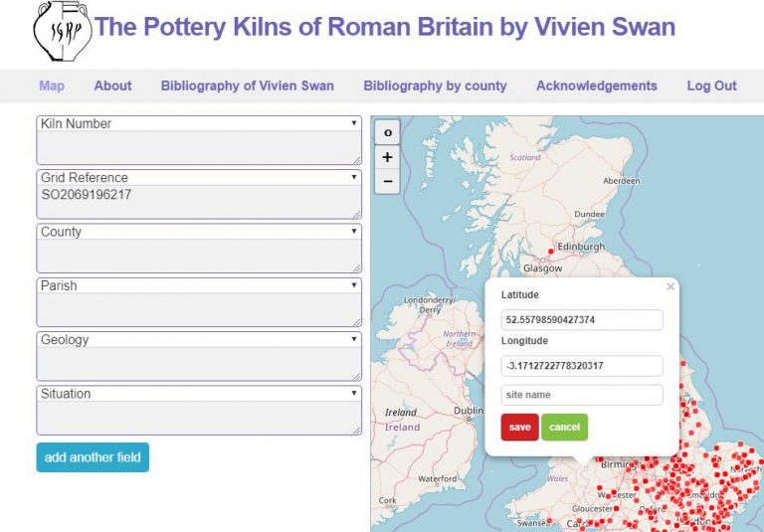Click the map 'o' reset button

coord(387,132)
